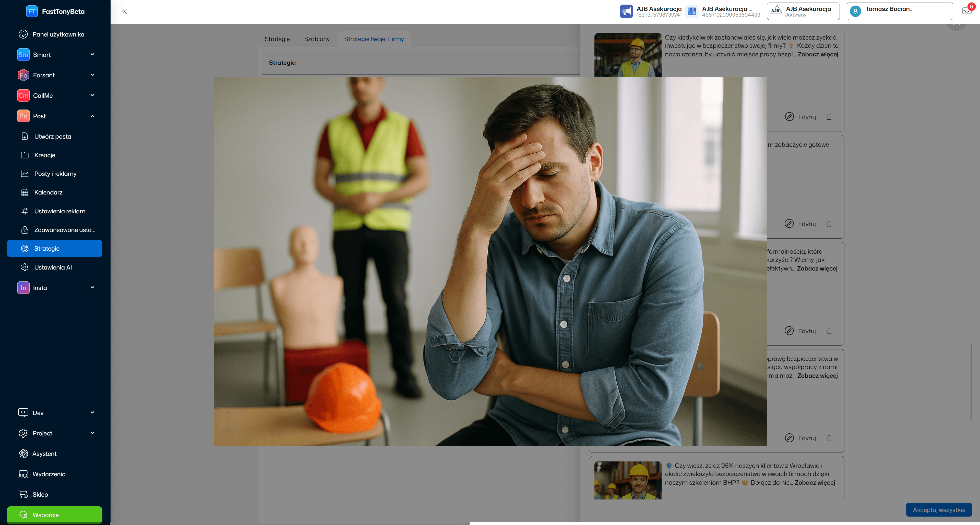Expand the CallMe menu chevron
Image resolution: width=980 pixels, height=525 pixels.
(x=92, y=95)
